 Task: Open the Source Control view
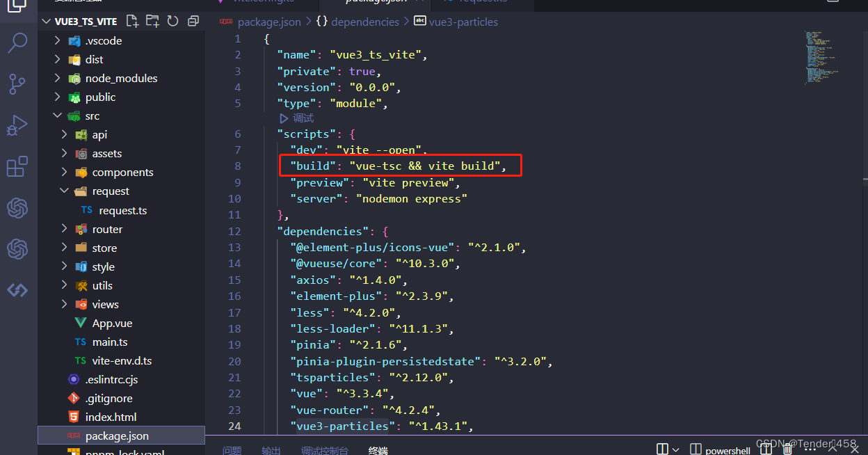pyautogui.click(x=17, y=84)
